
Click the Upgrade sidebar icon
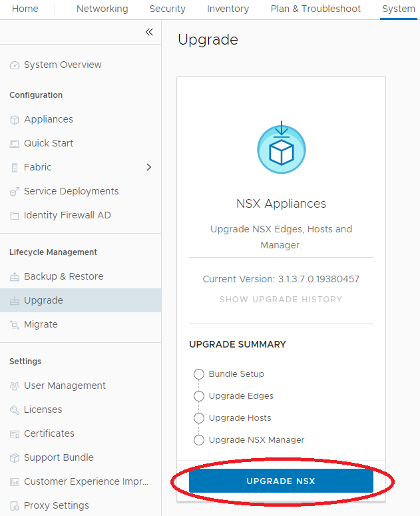15,301
